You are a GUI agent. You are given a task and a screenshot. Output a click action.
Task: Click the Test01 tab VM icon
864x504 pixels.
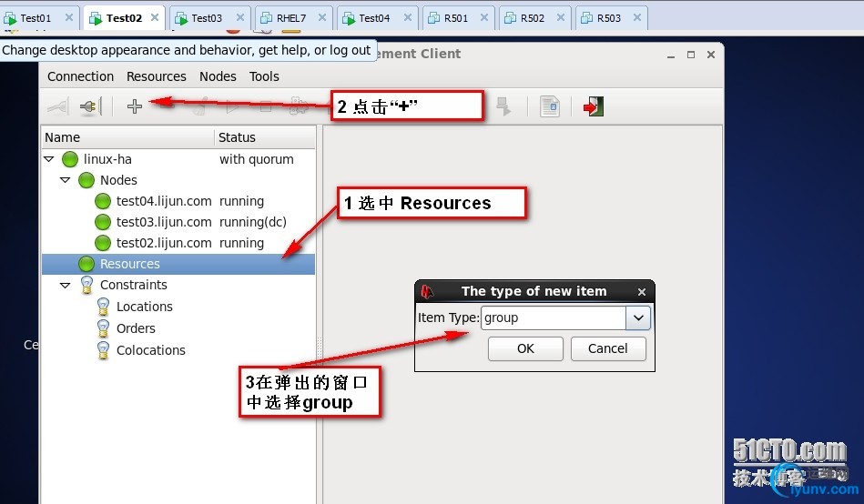10,18
